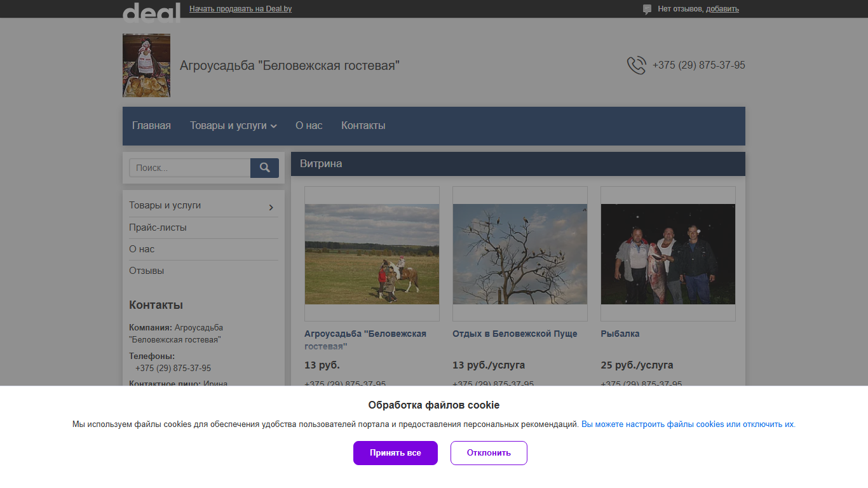Click the добавить review link

(x=722, y=9)
